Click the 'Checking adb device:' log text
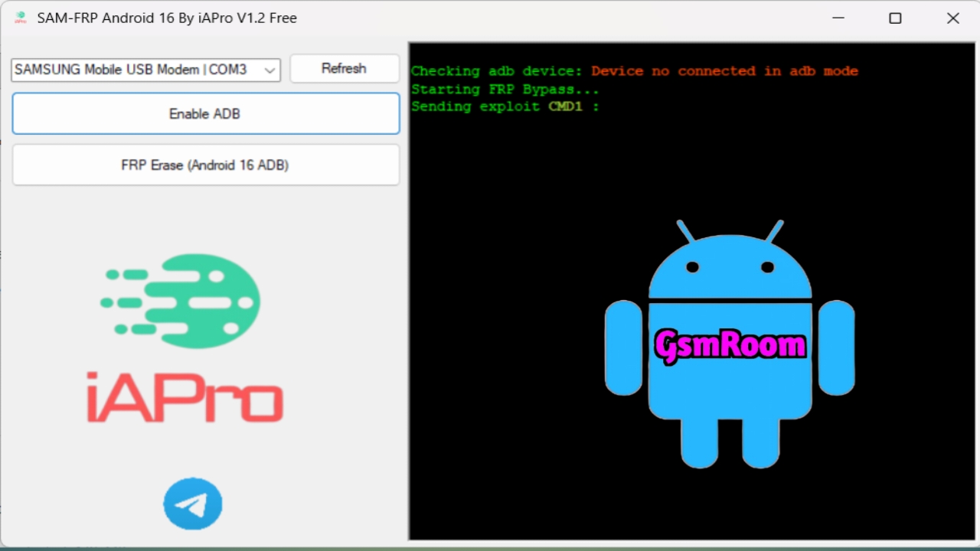 coord(496,71)
